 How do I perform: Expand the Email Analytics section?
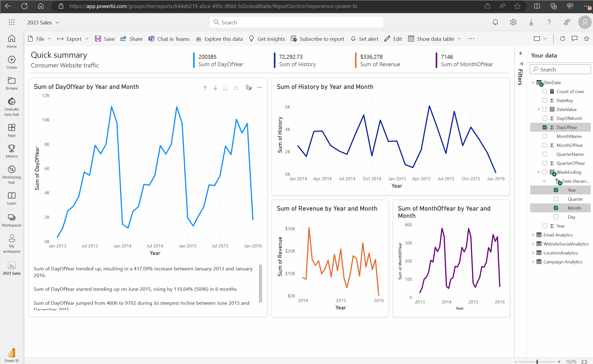pos(533,235)
